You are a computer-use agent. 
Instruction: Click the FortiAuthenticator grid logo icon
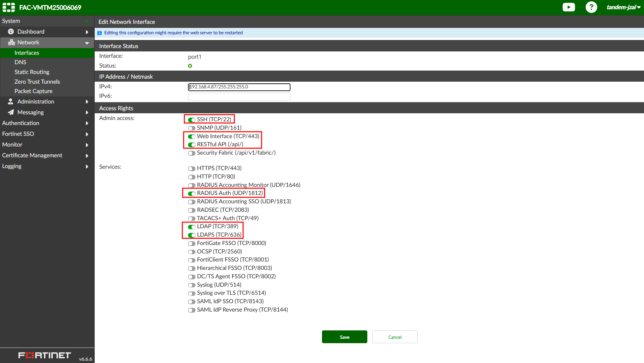click(9, 7)
